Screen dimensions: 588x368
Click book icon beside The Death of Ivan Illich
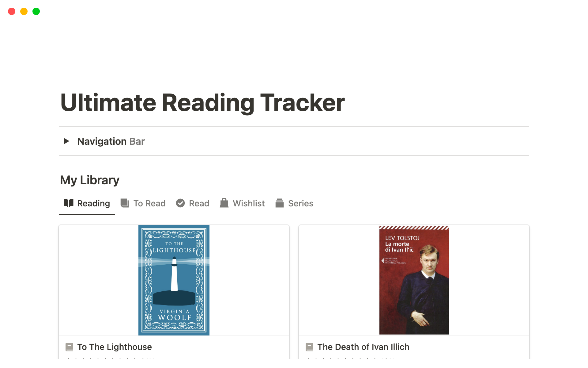tap(309, 347)
